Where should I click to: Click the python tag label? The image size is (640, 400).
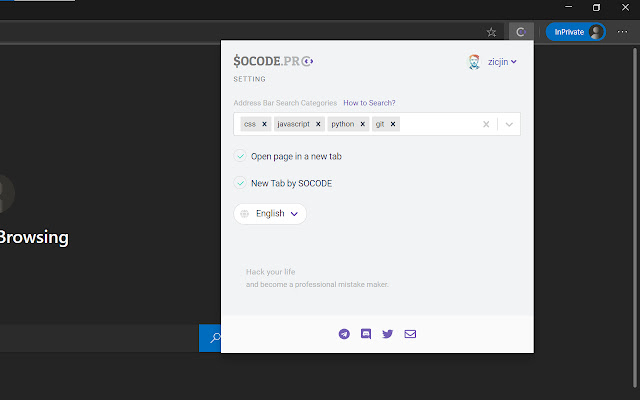coord(342,124)
